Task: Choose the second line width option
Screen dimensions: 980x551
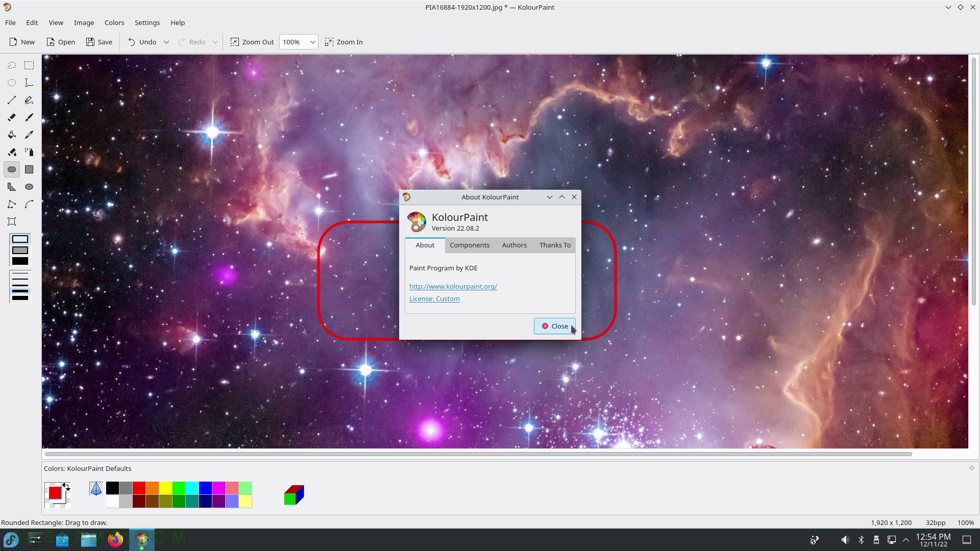Action: 20,280
